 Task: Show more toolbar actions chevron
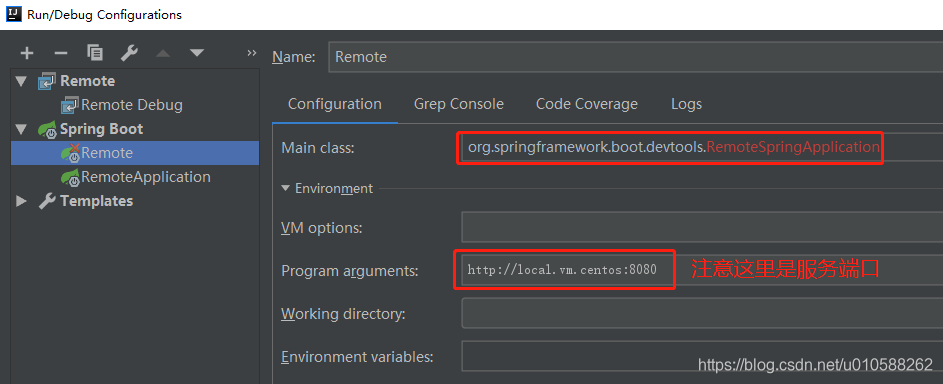coord(251,53)
